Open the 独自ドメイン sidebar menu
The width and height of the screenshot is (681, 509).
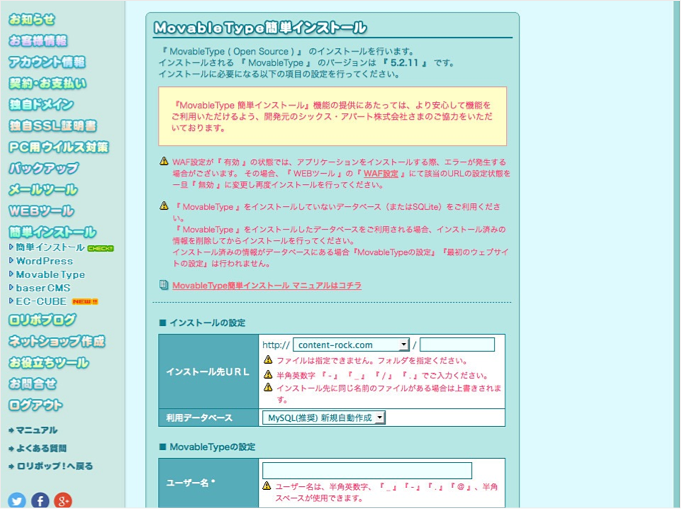click(41, 104)
